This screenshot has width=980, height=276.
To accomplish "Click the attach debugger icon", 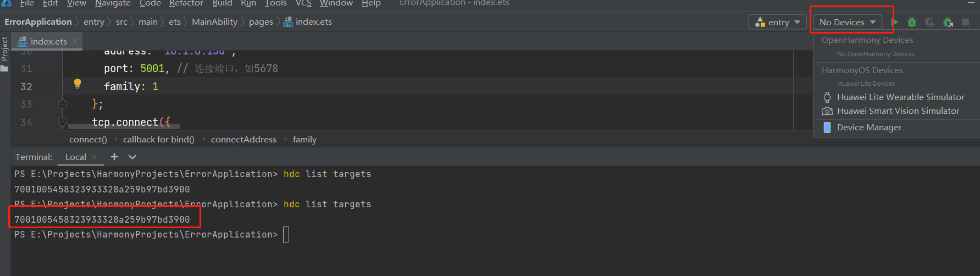I will click(x=948, y=22).
